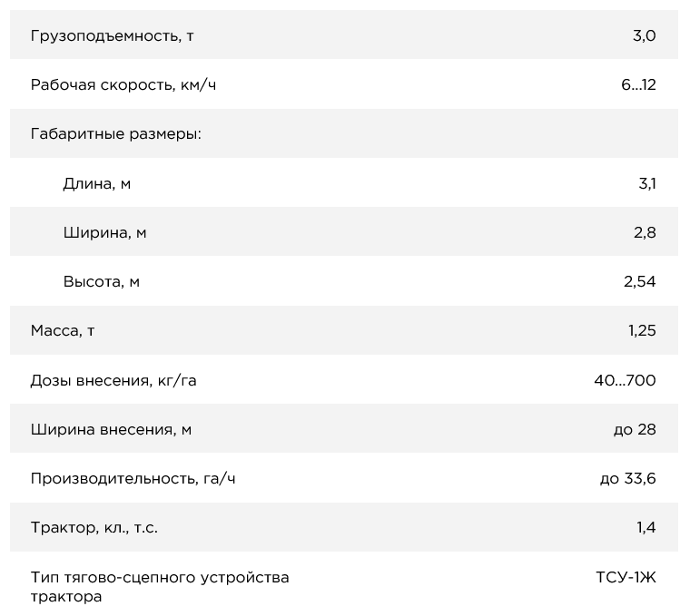Screen dimensions: 690x616
Task: Select the 2,8 width value
Action: pyautogui.click(x=645, y=232)
